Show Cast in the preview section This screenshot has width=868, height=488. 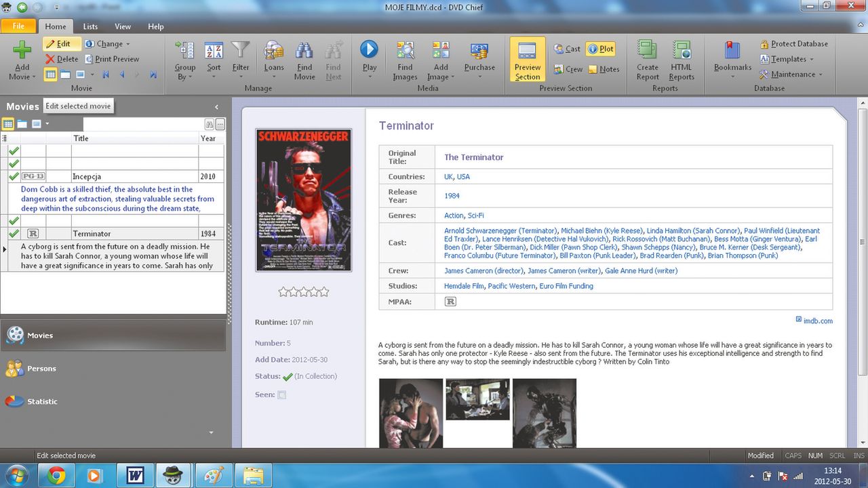[567, 49]
